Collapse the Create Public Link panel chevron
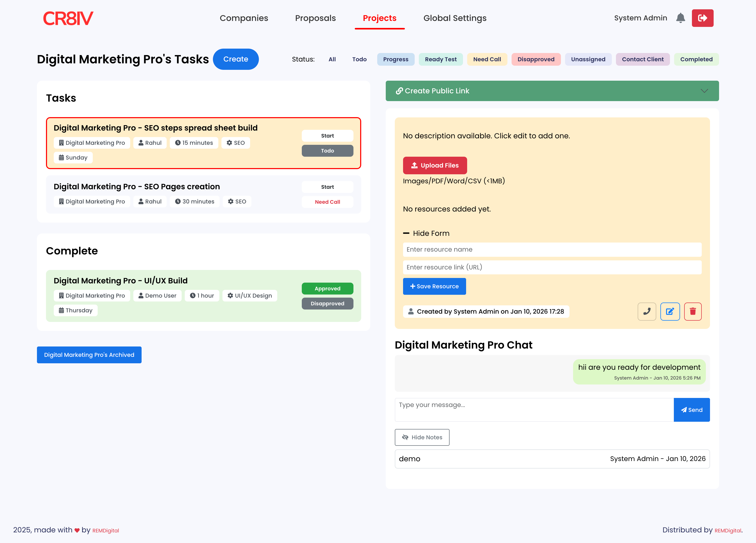This screenshot has width=756, height=543. pyautogui.click(x=704, y=91)
